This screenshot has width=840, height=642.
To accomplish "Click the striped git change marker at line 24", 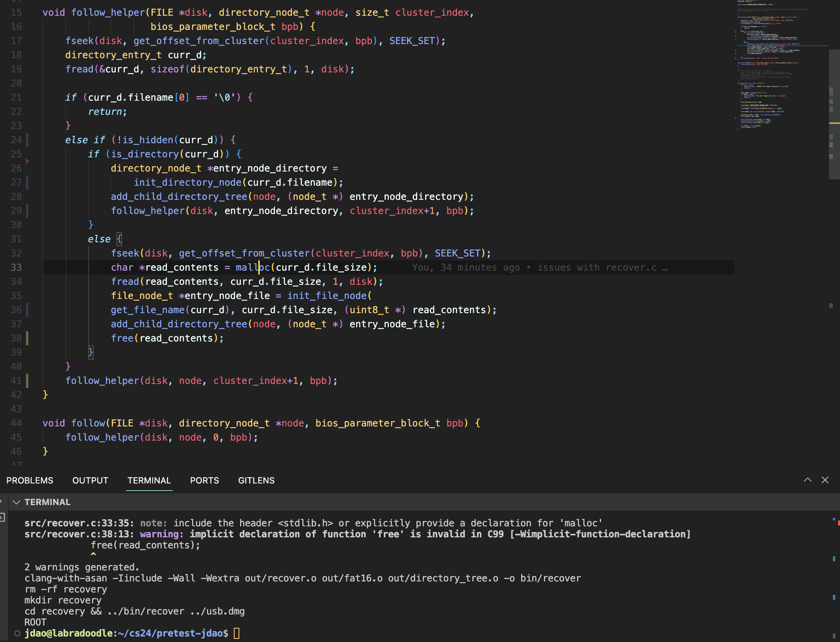I will pos(27,140).
